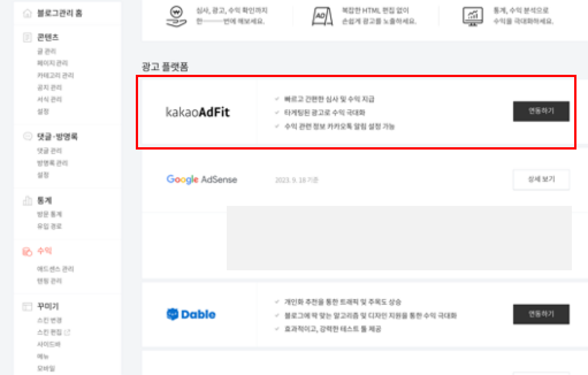Open 댓글 관리 in the sidebar
This screenshot has height=375, width=588.
click(x=49, y=151)
